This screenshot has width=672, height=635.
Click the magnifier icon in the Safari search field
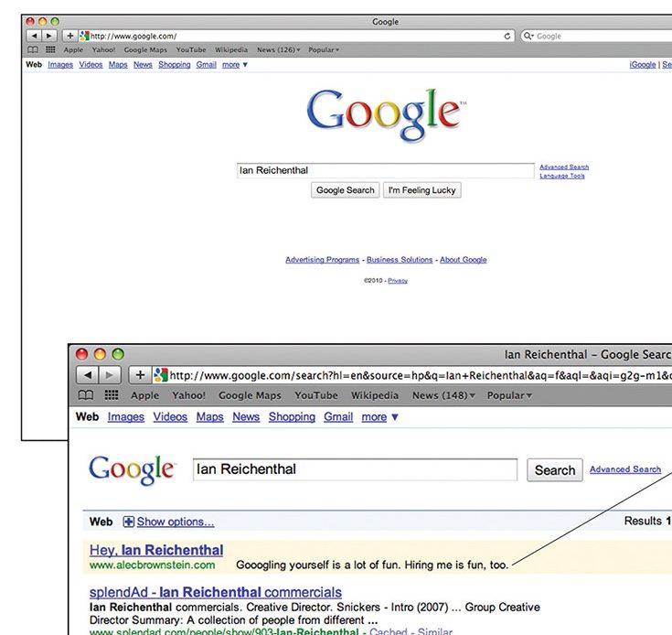(x=528, y=36)
